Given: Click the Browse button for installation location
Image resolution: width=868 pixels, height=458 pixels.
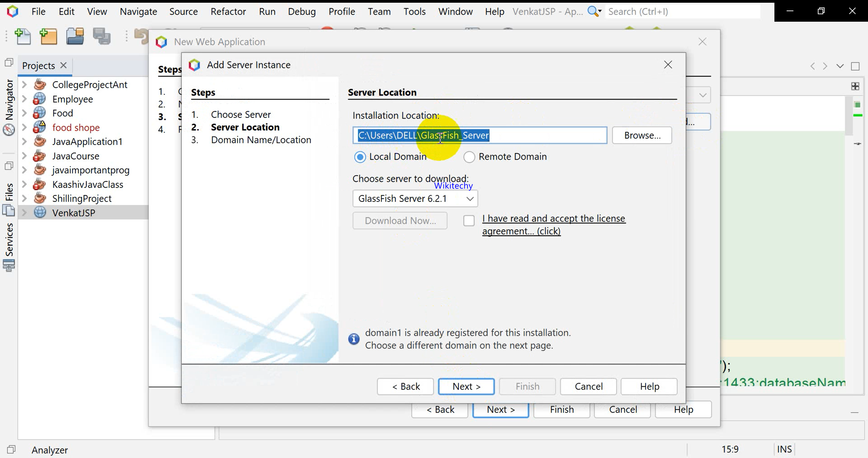Looking at the screenshot, I should coord(642,136).
